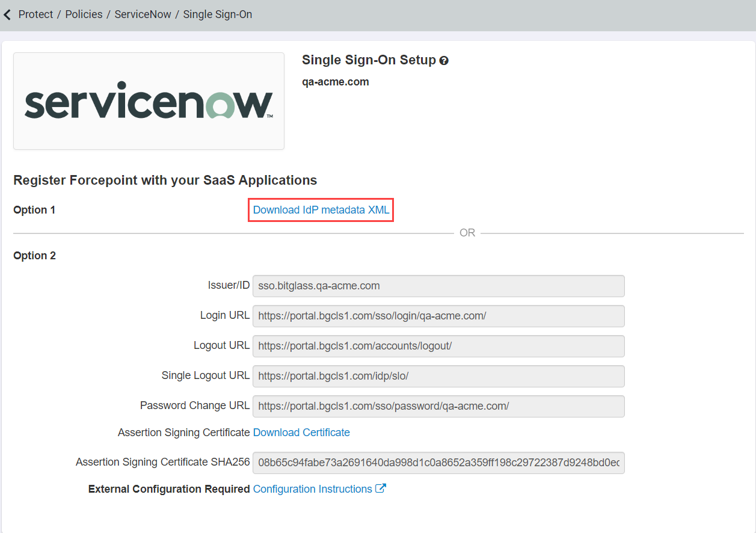Click the ServiceNow logo image
The width and height of the screenshot is (756, 533).
tap(148, 100)
